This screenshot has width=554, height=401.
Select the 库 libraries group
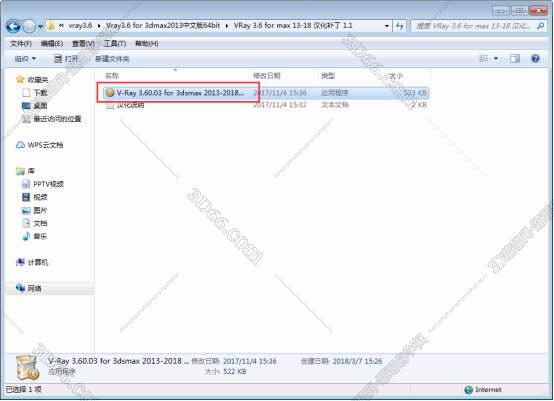point(31,171)
